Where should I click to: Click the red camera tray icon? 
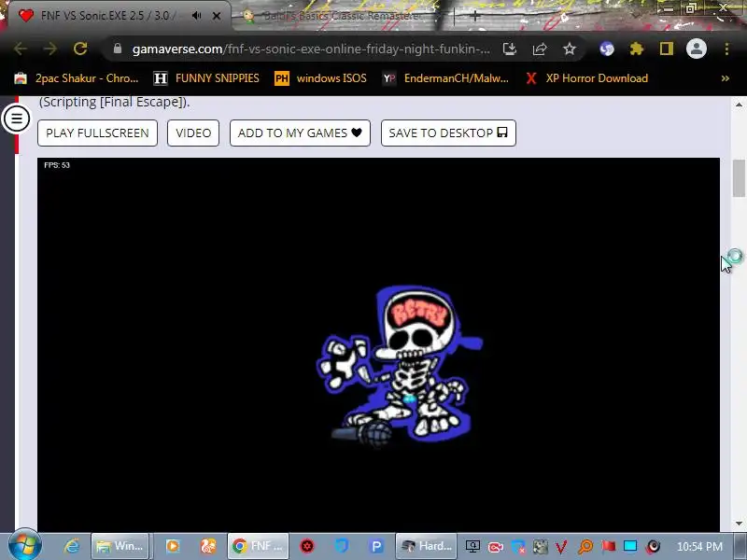coord(495,546)
